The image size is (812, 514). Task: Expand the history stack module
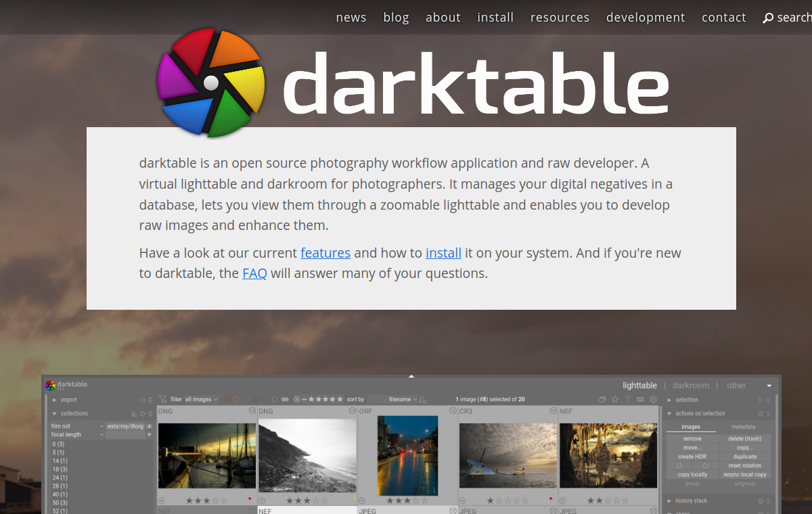tap(669, 501)
